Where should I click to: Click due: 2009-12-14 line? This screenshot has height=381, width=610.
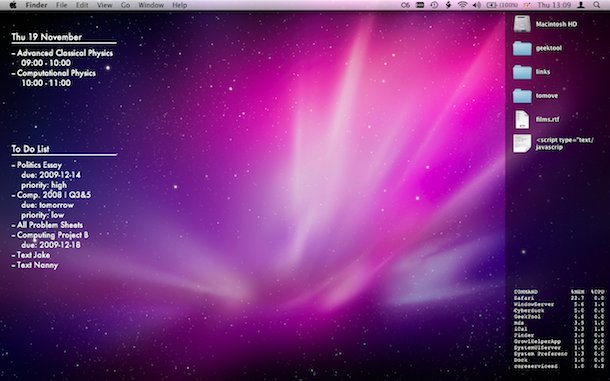[51, 175]
